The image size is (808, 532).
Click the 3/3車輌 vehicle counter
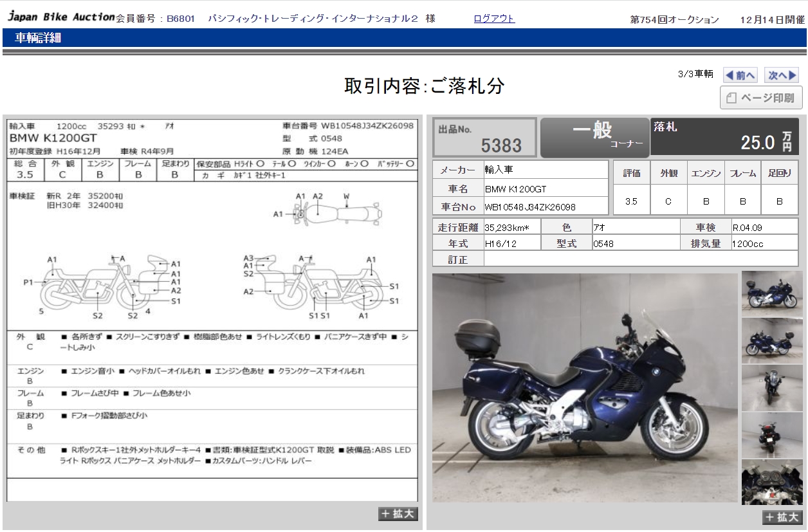pyautogui.click(x=695, y=74)
